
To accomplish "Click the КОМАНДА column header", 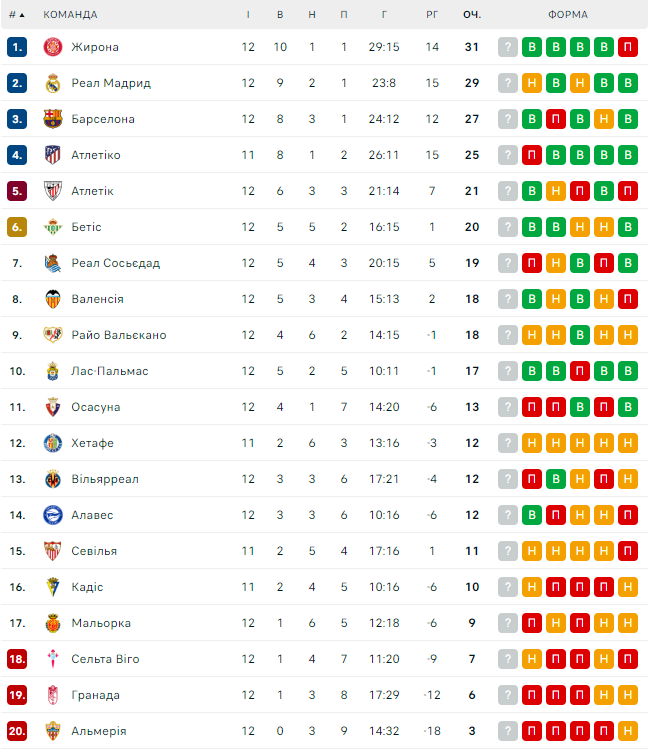I will click(70, 15).
